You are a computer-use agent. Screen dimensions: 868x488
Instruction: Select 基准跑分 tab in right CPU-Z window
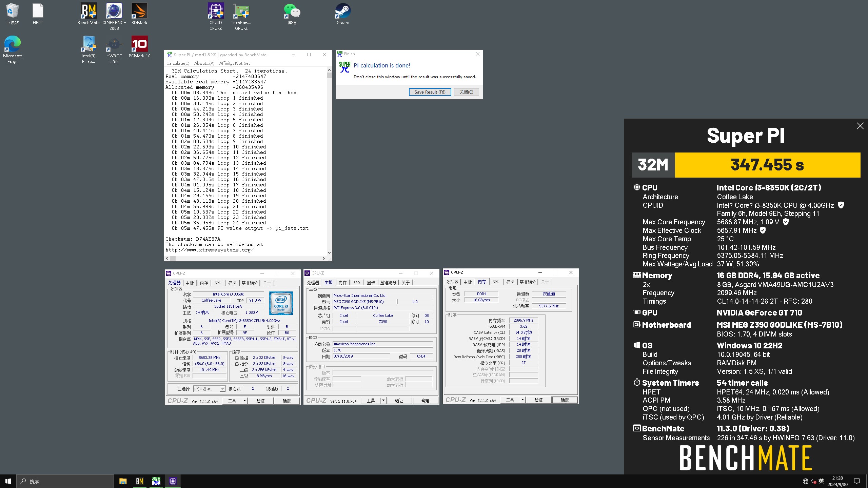coord(528,282)
